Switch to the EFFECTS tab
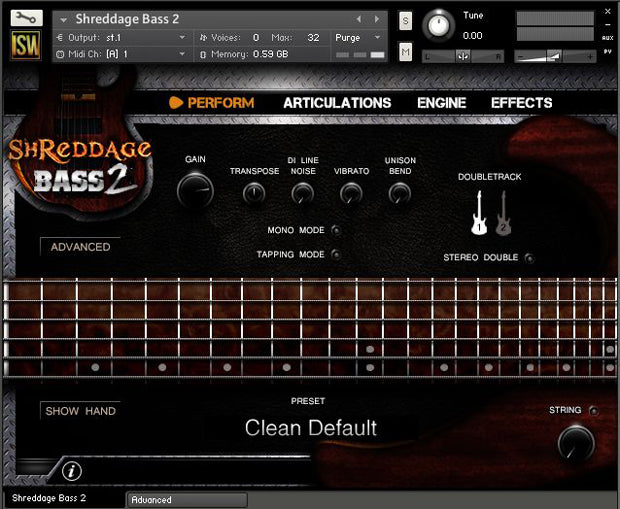 pyautogui.click(x=522, y=103)
